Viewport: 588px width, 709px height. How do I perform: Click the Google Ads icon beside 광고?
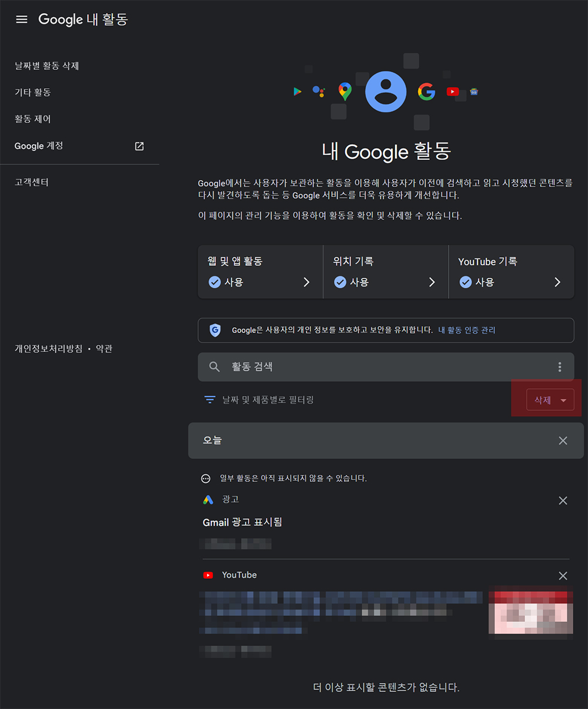208,500
